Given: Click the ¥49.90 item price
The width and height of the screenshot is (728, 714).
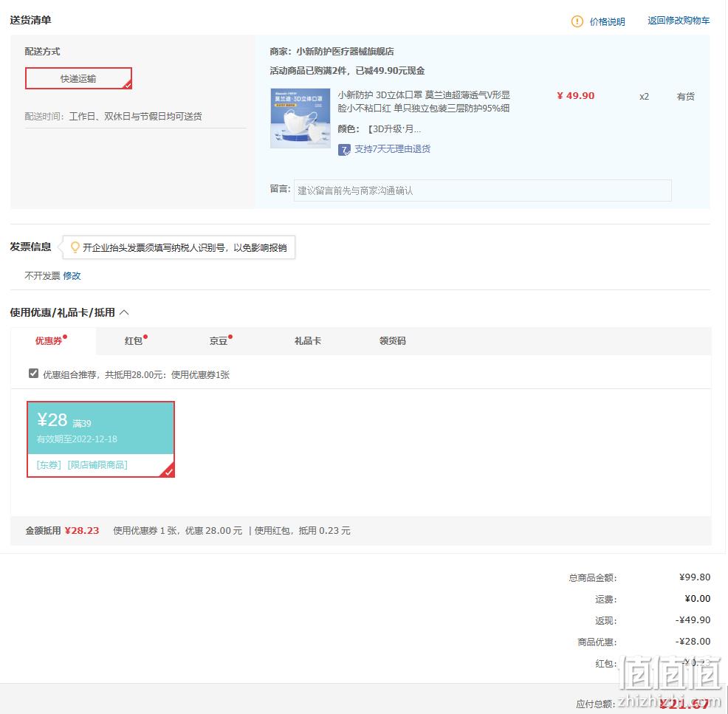Looking at the screenshot, I should (x=575, y=96).
